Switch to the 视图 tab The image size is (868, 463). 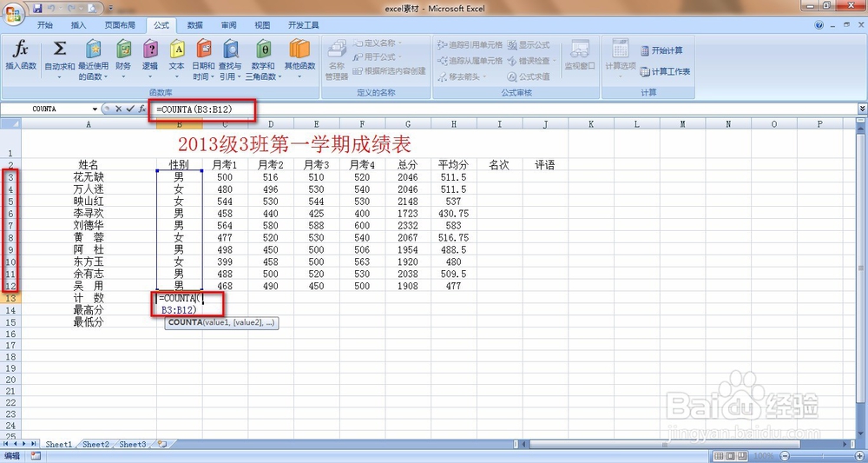(x=262, y=25)
